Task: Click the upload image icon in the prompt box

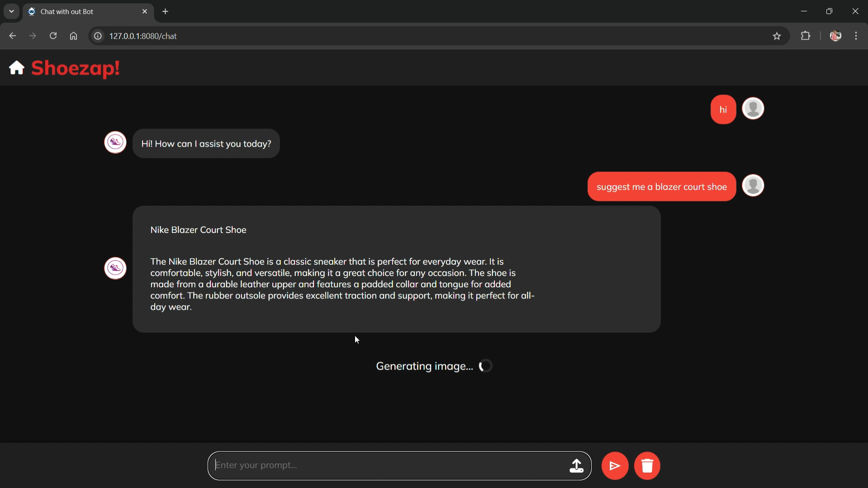Action: [576, 466]
